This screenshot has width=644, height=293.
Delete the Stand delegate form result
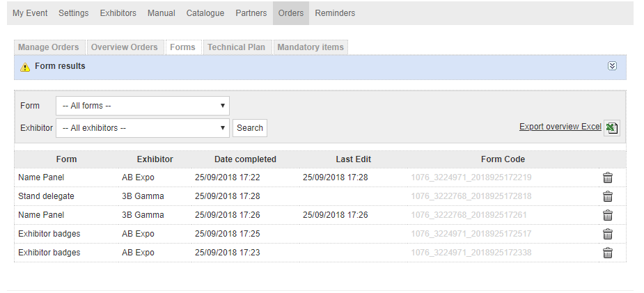[x=607, y=196]
